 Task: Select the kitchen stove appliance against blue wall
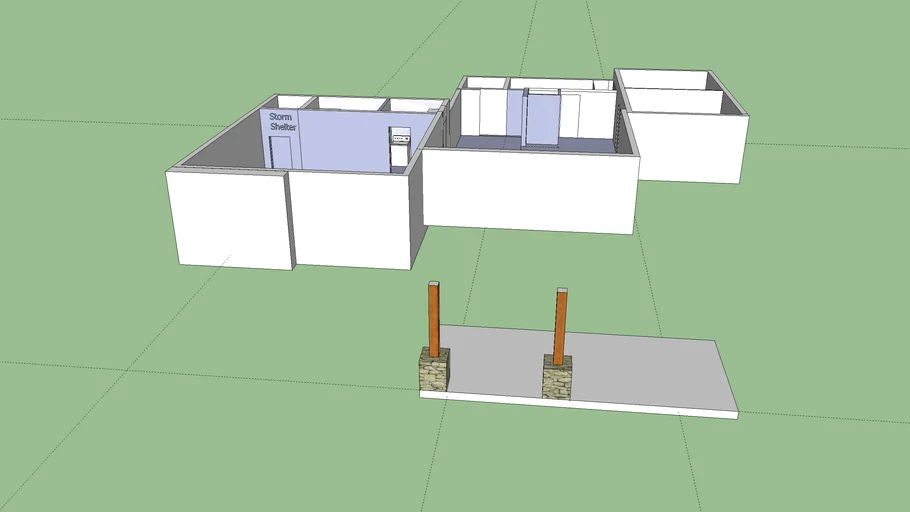400,150
